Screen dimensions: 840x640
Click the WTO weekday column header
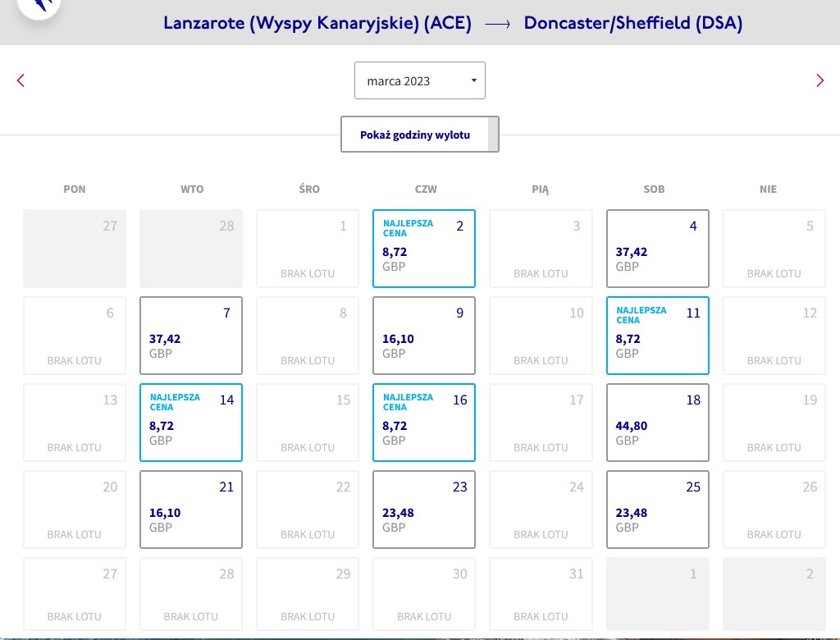192,190
